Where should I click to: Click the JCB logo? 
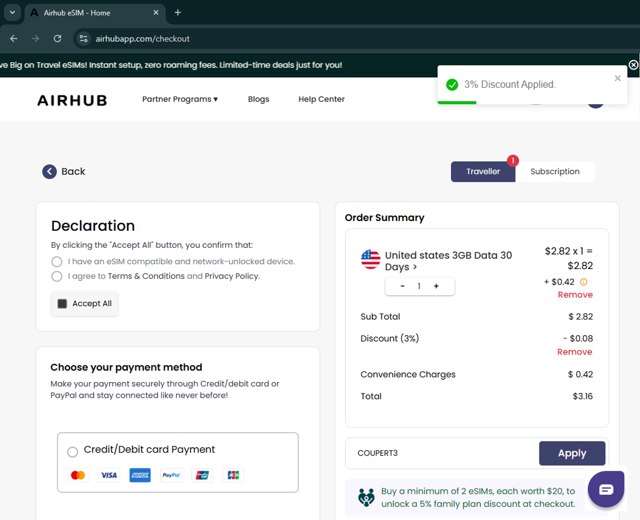click(x=233, y=475)
